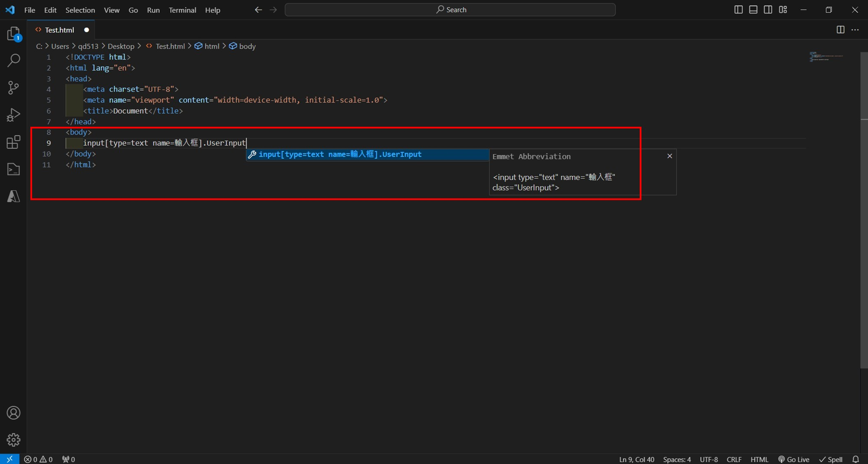Open the Terminal menu

[182, 10]
